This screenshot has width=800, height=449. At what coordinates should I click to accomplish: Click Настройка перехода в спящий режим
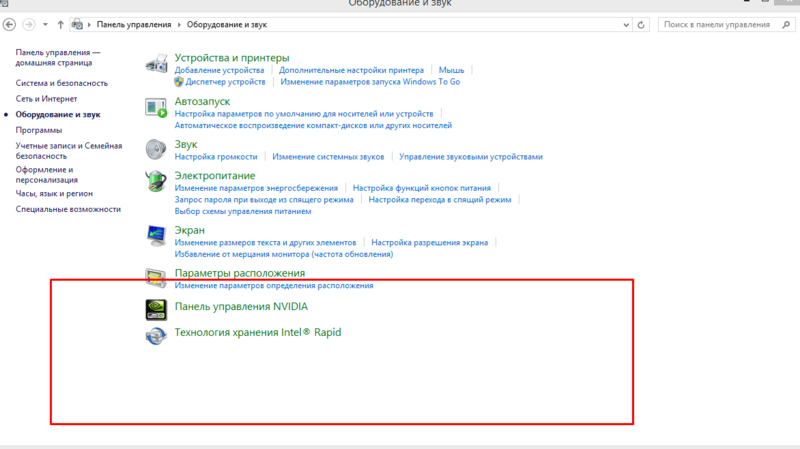(440, 199)
